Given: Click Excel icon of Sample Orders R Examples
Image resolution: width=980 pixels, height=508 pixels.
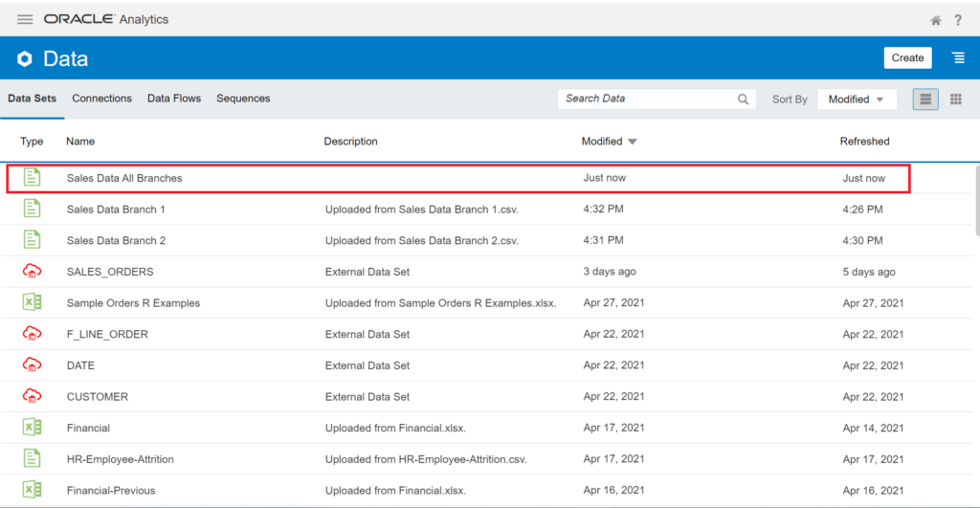Looking at the screenshot, I should click(32, 302).
